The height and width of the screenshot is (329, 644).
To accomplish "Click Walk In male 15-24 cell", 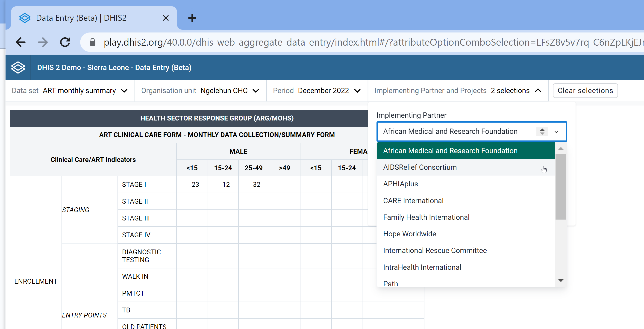I will (223, 277).
